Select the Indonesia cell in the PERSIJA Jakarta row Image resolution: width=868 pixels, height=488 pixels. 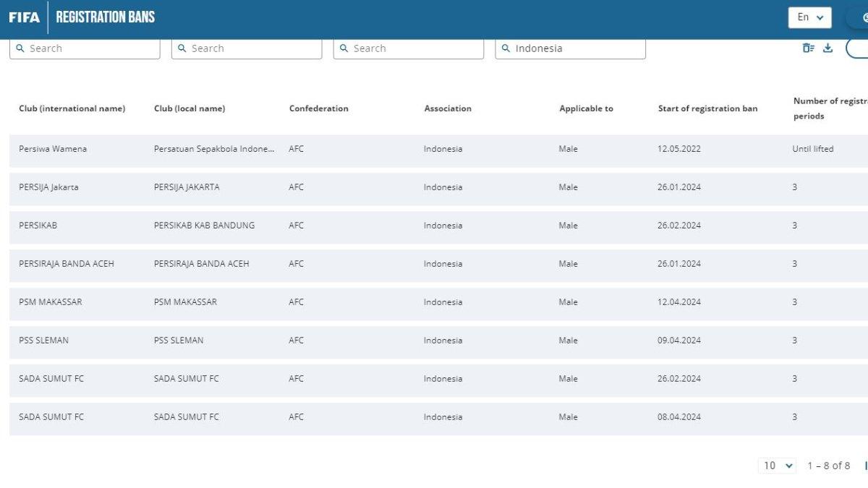[x=443, y=187]
